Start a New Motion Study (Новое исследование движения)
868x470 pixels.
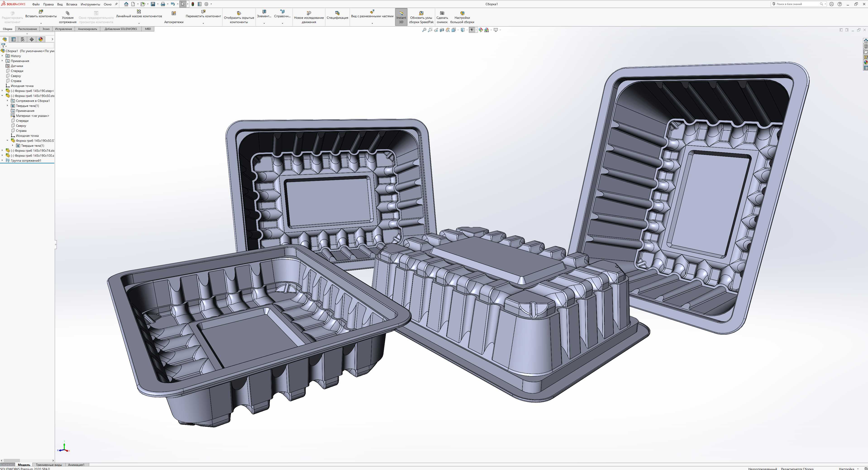[x=309, y=17]
